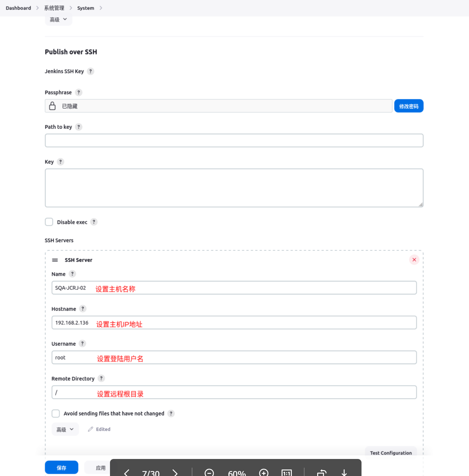Go to next image in viewer
Image resolution: width=469 pixels, height=476 pixels.
175,473
